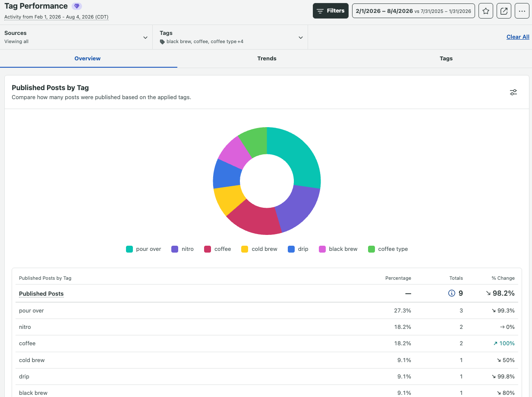Open the share/export icon button
The height and width of the screenshot is (397, 532).
pyautogui.click(x=504, y=11)
